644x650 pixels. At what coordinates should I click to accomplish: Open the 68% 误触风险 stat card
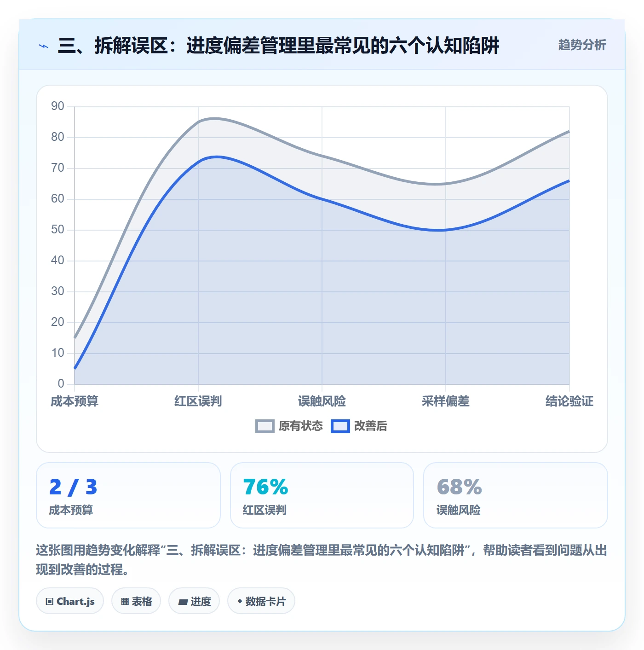516,495
